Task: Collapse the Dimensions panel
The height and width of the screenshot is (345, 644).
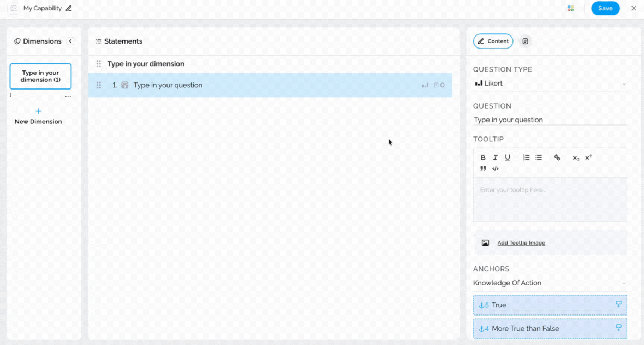Action: pos(70,41)
